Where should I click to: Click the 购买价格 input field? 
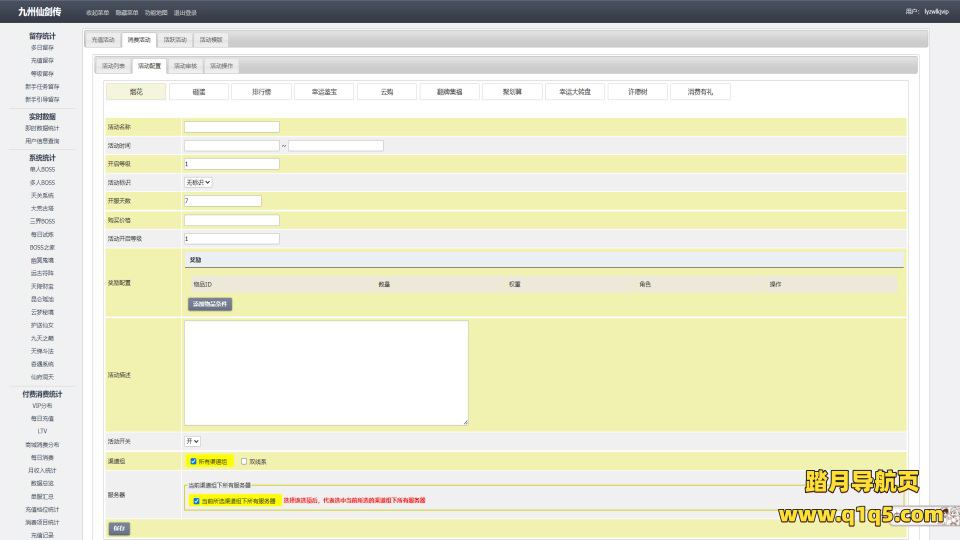[x=232, y=220]
